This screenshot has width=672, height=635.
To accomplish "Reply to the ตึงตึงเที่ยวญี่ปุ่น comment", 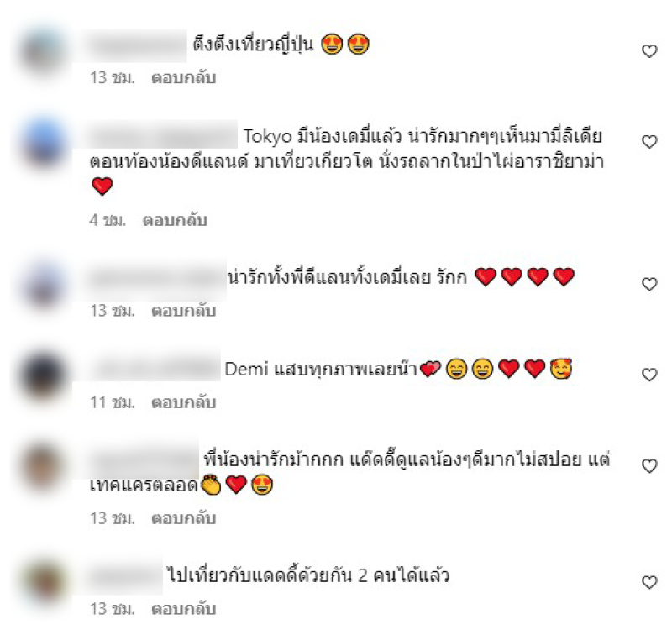I will click(183, 78).
